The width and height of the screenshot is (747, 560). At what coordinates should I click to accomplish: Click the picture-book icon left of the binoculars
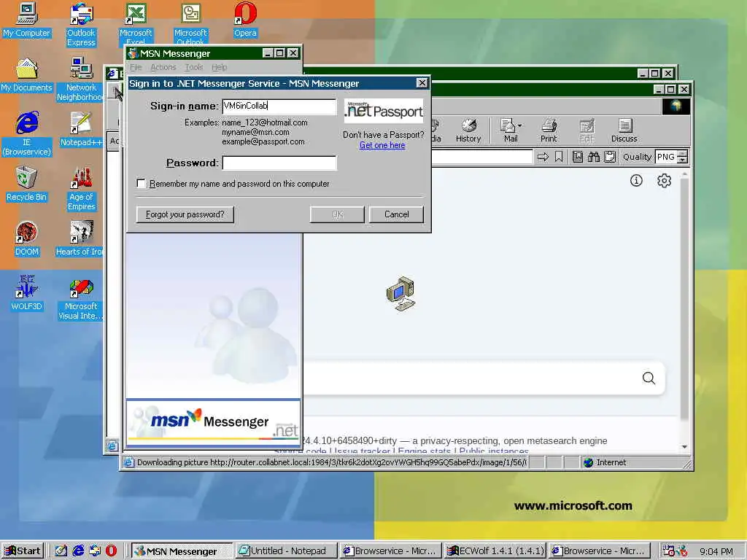578,157
